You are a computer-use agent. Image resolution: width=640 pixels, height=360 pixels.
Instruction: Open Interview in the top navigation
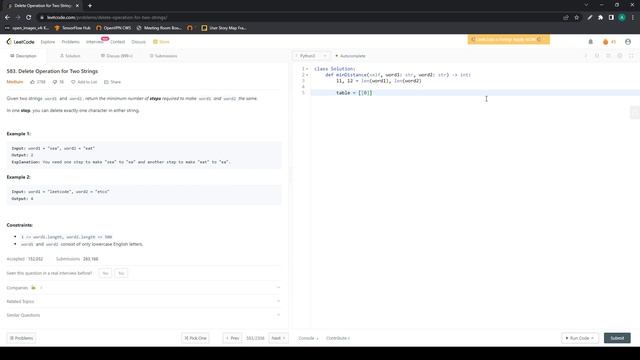coord(95,42)
